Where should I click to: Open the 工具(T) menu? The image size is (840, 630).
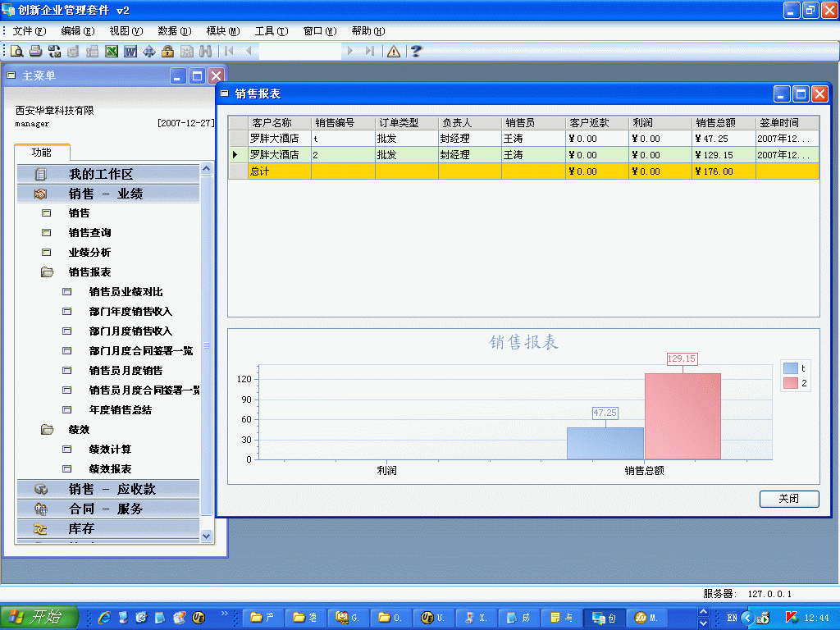point(271,31)
